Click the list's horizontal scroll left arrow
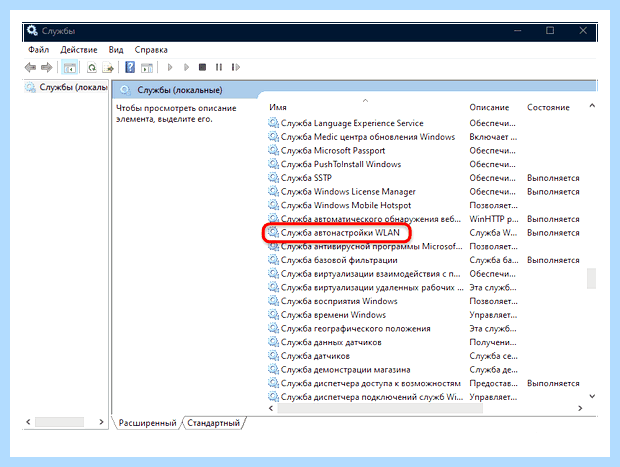 tap(271, 408)
